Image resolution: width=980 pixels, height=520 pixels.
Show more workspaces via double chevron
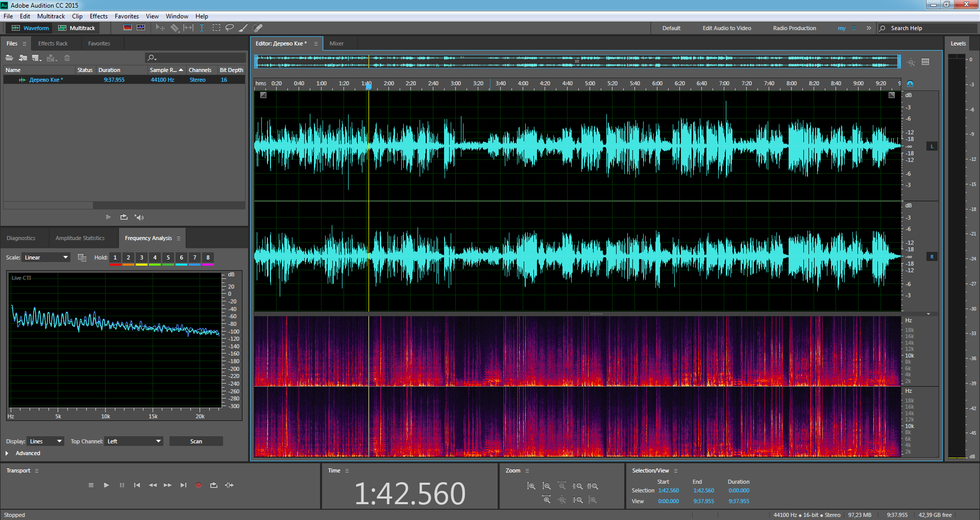[x=869, y=28]
